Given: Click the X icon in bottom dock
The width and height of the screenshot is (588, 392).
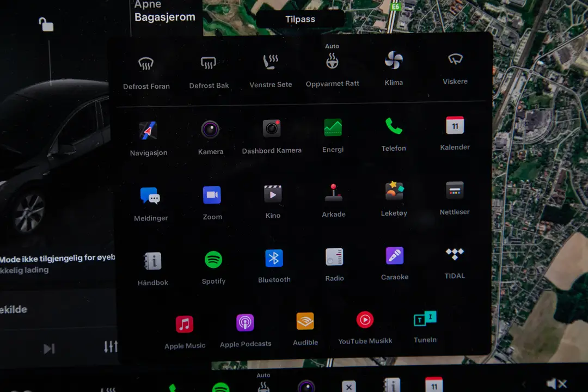Looking at the screenshot, I should (x=349, y=387).
